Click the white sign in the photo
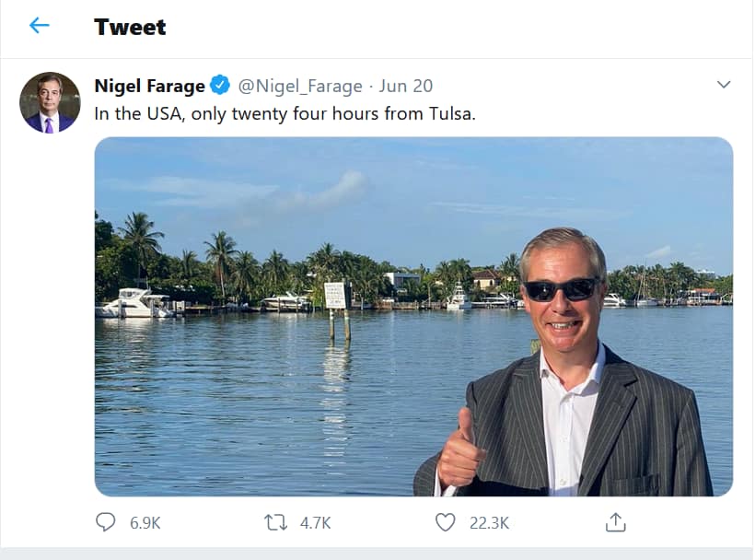 click(x=335, y=296)
